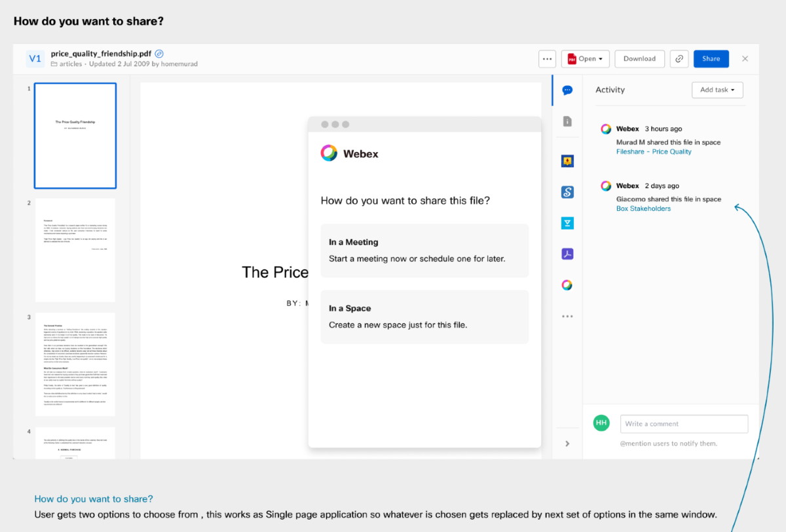Open the Adobe Acrobat integration icon
Image resolution: width=786 pixels, height=532 pixels.
[567, 254]
